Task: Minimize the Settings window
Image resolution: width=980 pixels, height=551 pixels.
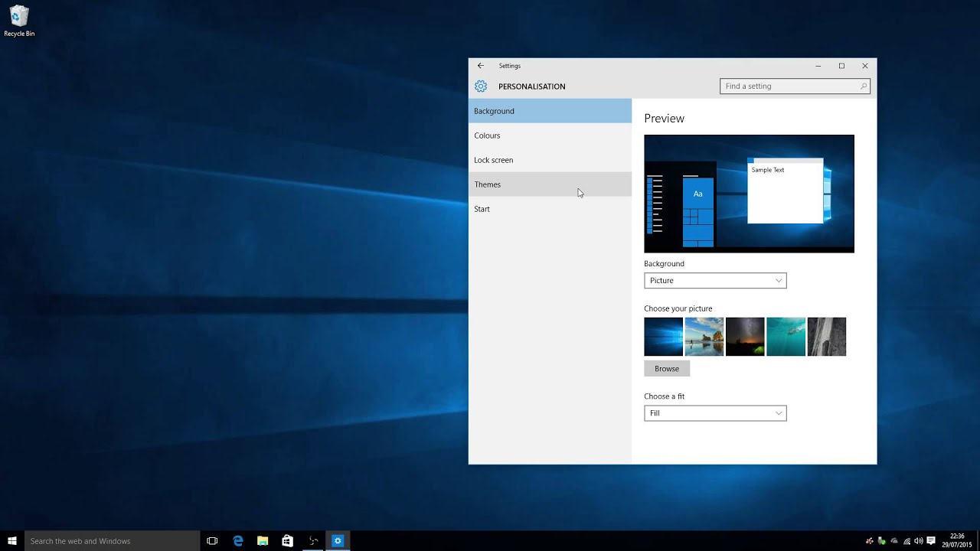Action: 818,66
